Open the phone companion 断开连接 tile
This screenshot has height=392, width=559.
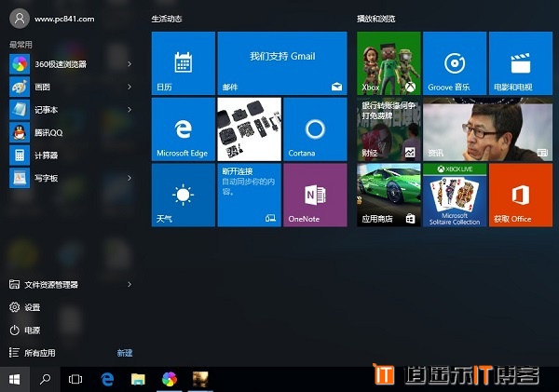point(249,195)
